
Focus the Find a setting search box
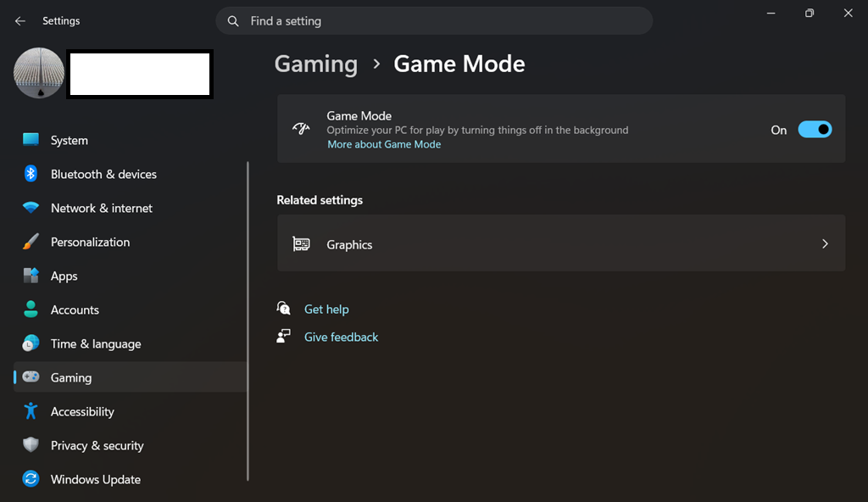pyautogui.click(x=434, y=21)
